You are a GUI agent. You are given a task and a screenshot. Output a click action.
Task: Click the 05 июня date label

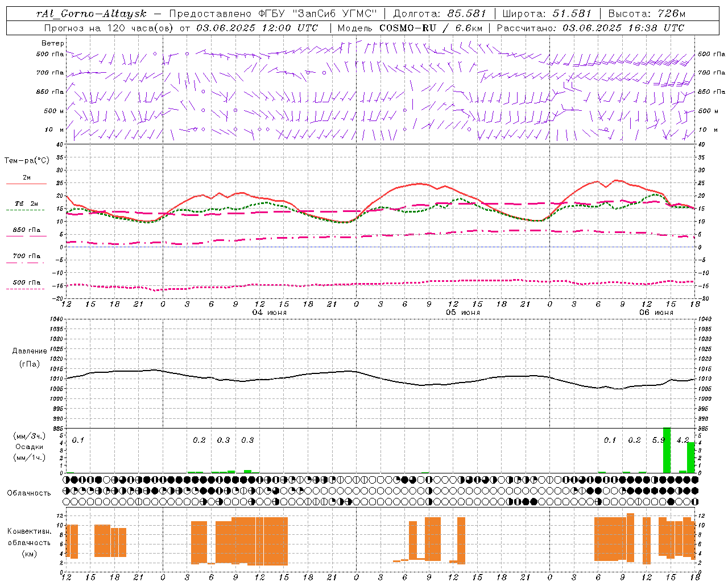click(462, 313)
